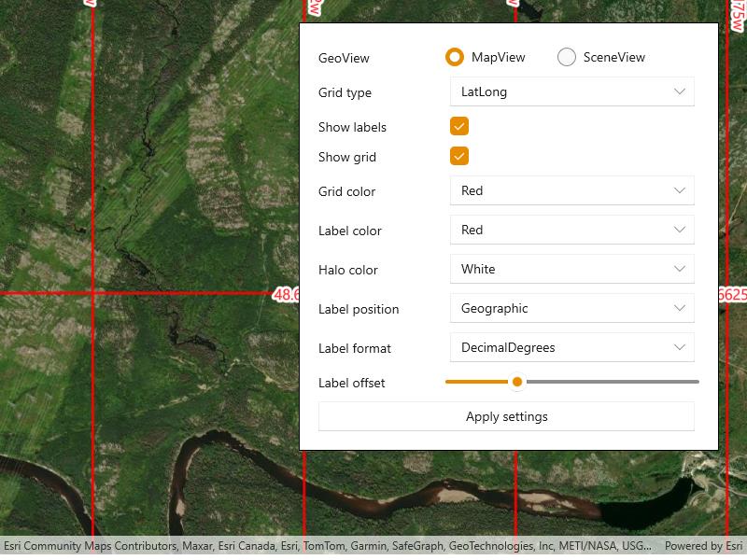Click the Label offset slider thumb

click(x=517, y=382)
